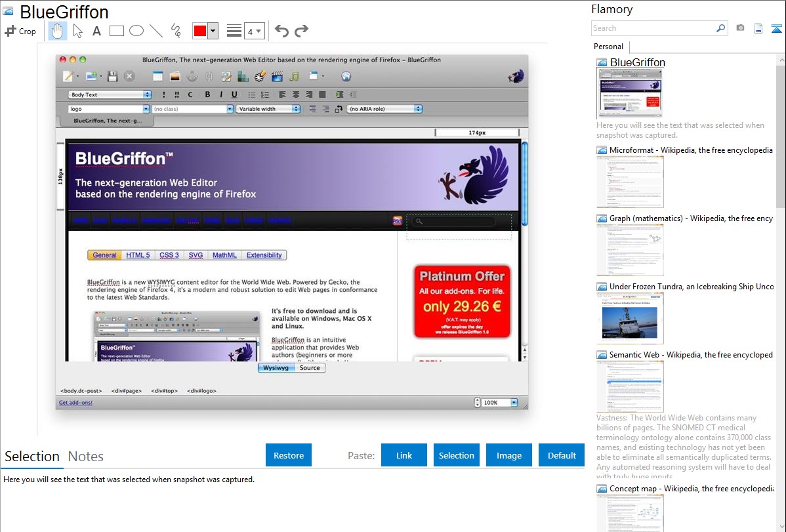Click the insert table icon in snapshot

pos(157,76)
